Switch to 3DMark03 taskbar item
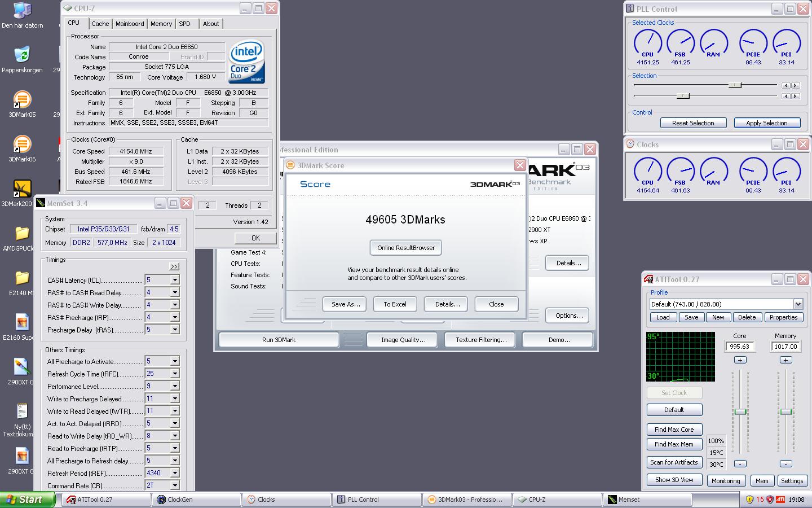 click(x=467, y=500)
